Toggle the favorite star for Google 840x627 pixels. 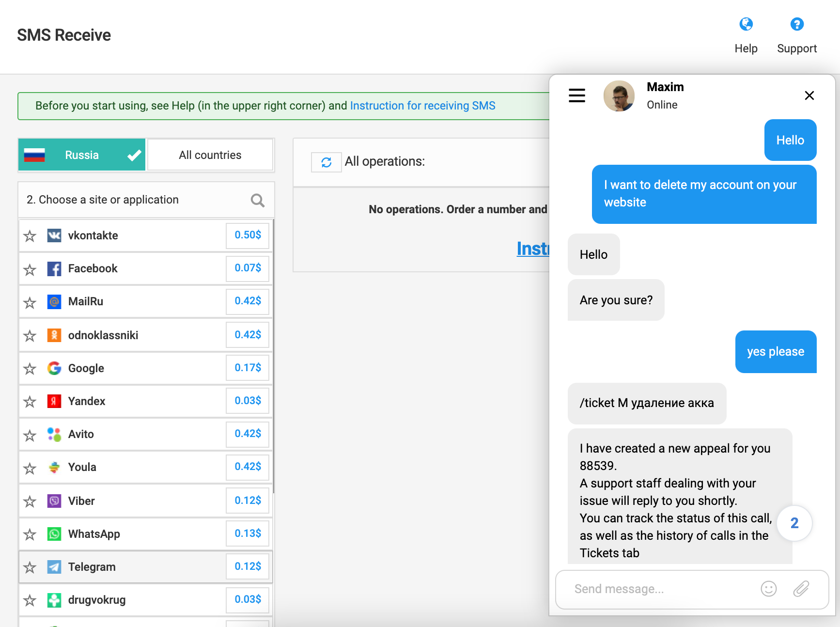(30, 369)
